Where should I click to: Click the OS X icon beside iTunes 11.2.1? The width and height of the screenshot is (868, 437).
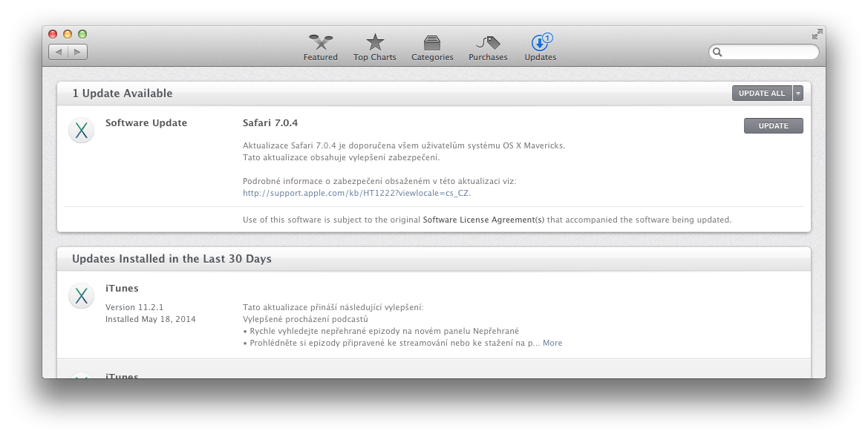82,295
